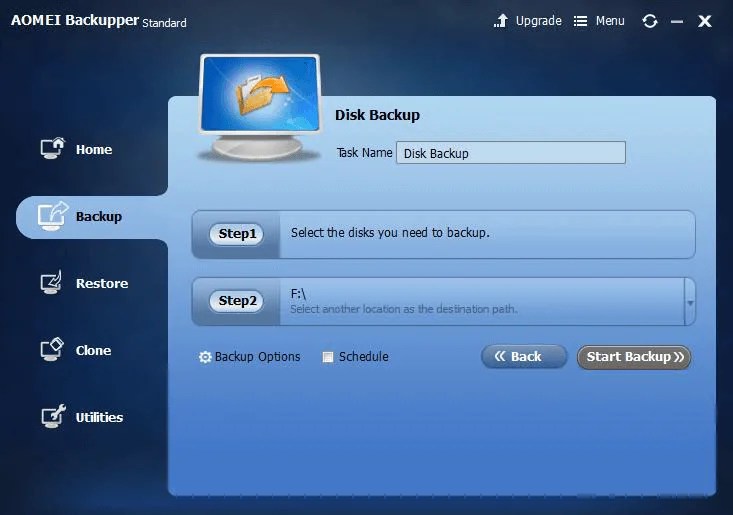733x515 pixels.
Task: Click the Backup arrow monitor icon
Action: (52, 216)
